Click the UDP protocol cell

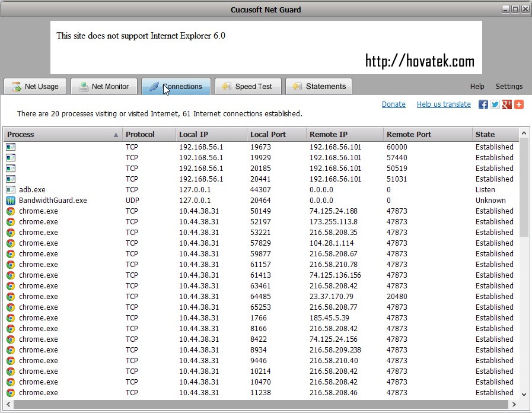click(x=132, y=201)
